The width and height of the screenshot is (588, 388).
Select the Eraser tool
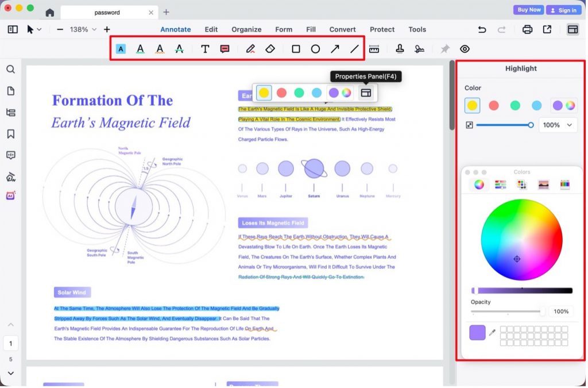270,49
